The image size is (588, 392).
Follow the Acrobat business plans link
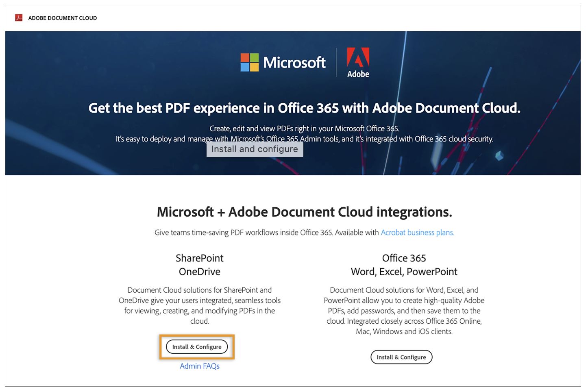tap(418, 233)
